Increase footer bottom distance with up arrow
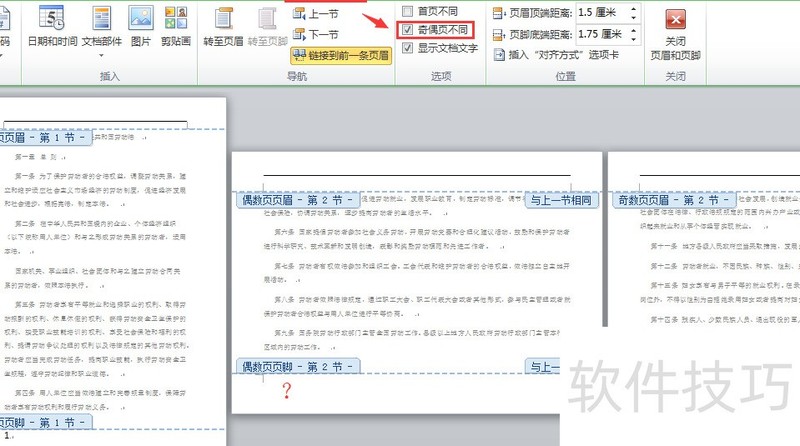The width and height of the screenshot is (800, 446). (x=634, y=31)
